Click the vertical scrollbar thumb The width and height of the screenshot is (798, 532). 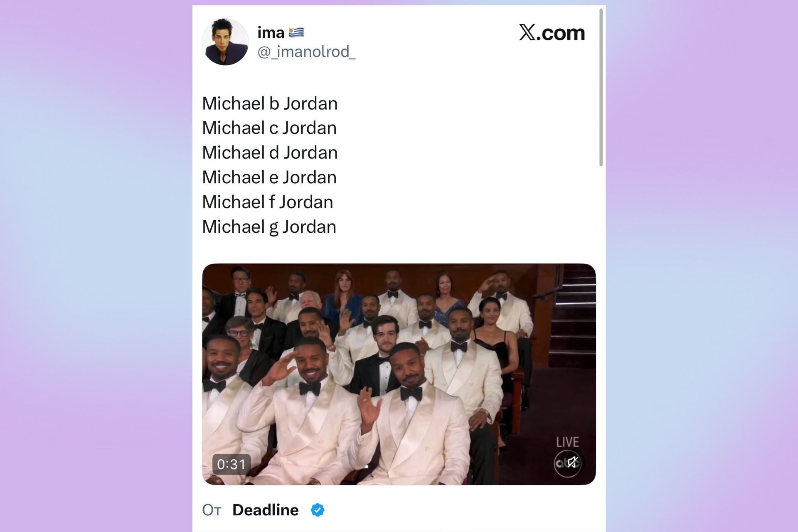pyautogui.click(x=601, y=87)
